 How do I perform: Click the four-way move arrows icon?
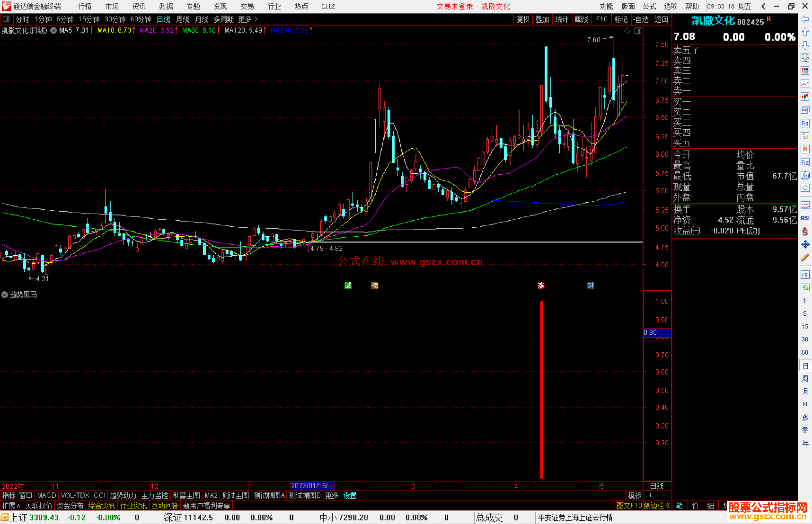point(805,245)
